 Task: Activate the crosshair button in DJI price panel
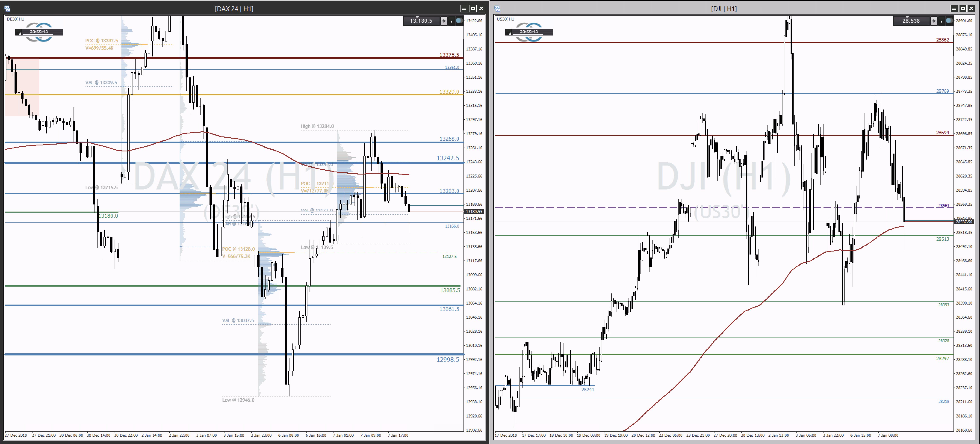[x=934, y=21]
